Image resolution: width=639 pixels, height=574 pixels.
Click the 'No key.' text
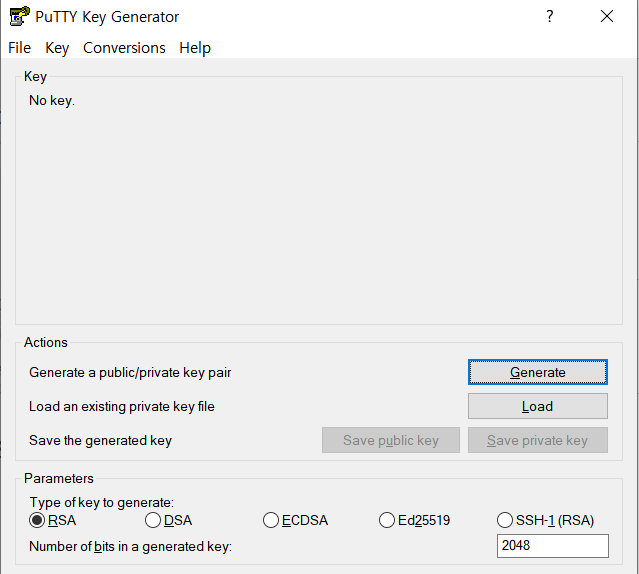(52, 100)
